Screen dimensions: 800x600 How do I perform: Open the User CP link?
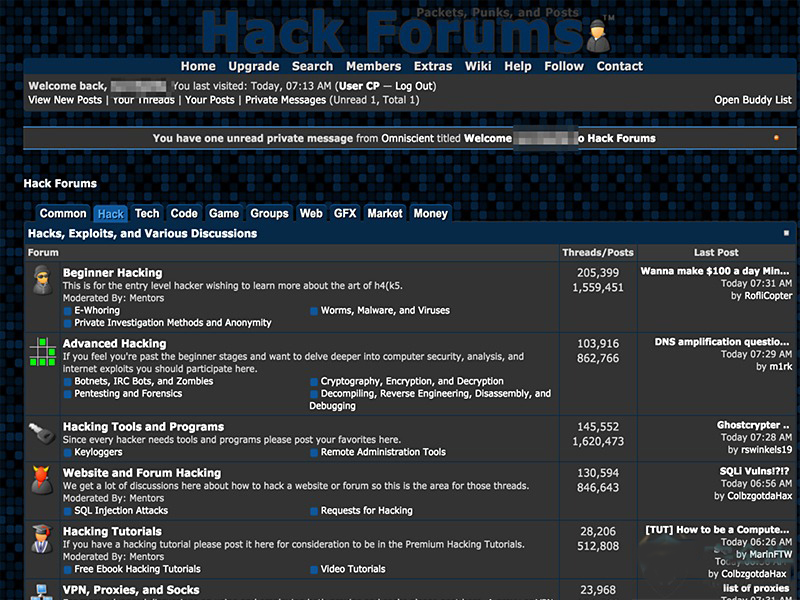point(359,86)
